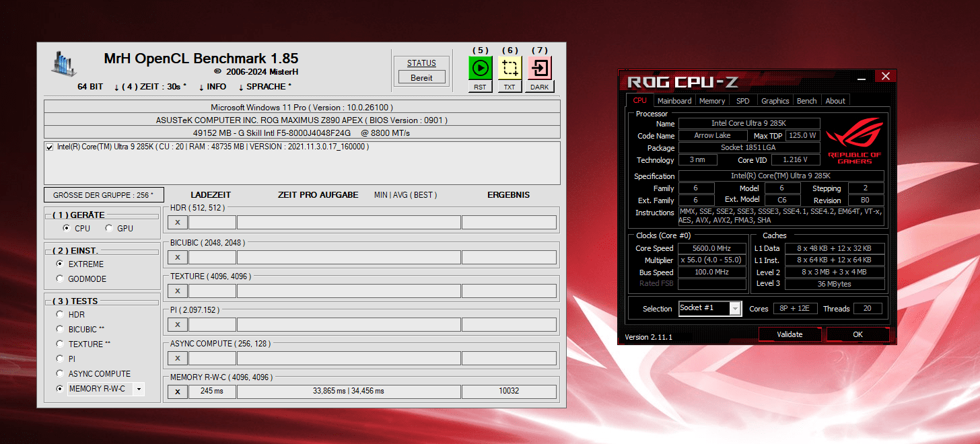Click the G Skill memory 8800 MT/s line
This screenshot has height=444, width=980.
click(302, 133)
